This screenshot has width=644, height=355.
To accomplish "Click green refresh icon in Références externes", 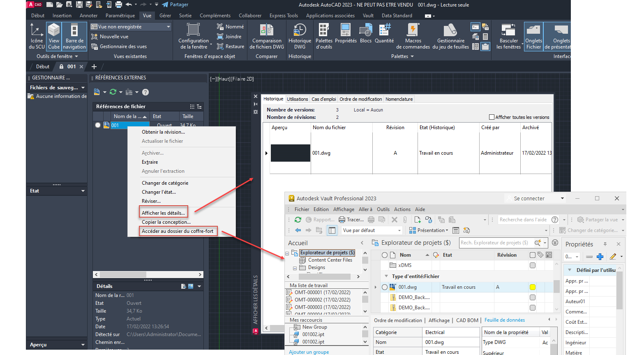I will pos(113,92).
